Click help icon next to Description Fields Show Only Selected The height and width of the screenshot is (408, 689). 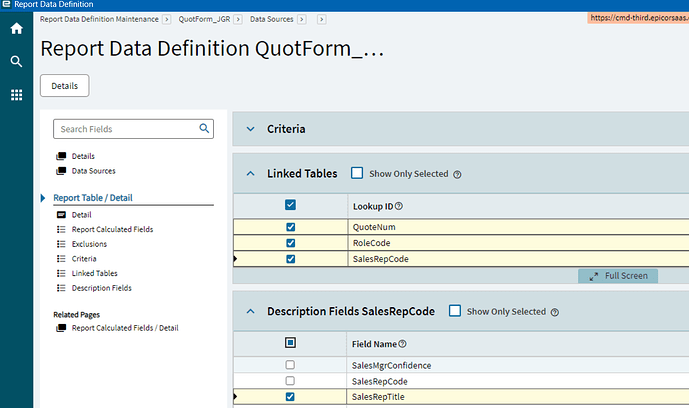pyautogui.click(x=555, y=312)
